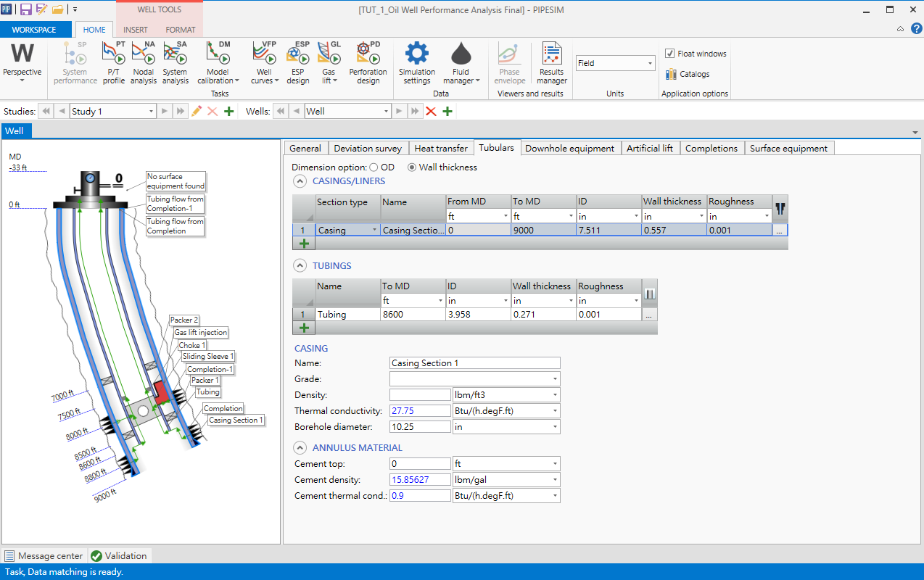Open the INSERT ribbon tab
The height and width of the screenshot is (580, 924).
tap(136, 30)
